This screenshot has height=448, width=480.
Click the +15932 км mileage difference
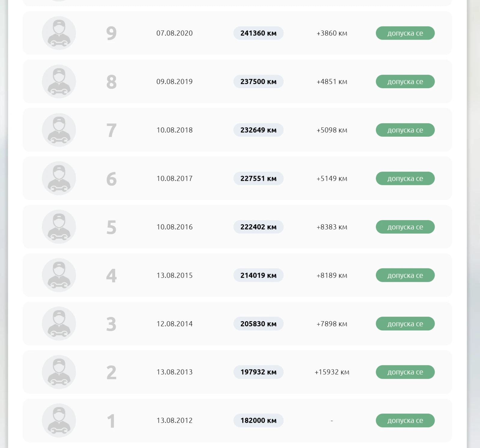[332, 372]
